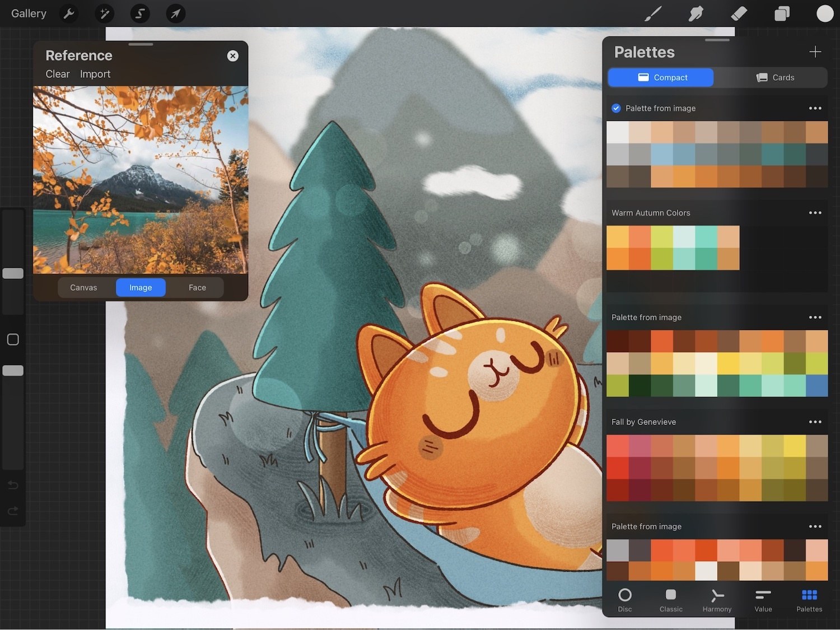Screen dimensions: 840x630
Task: Add a new palette with plus icon
Action: pos(815,52)
